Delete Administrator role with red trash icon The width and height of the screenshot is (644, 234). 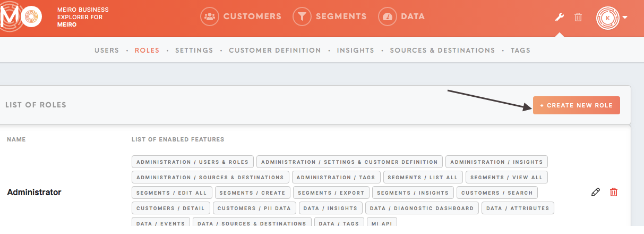pyautogui.click(x=614, y=192)
